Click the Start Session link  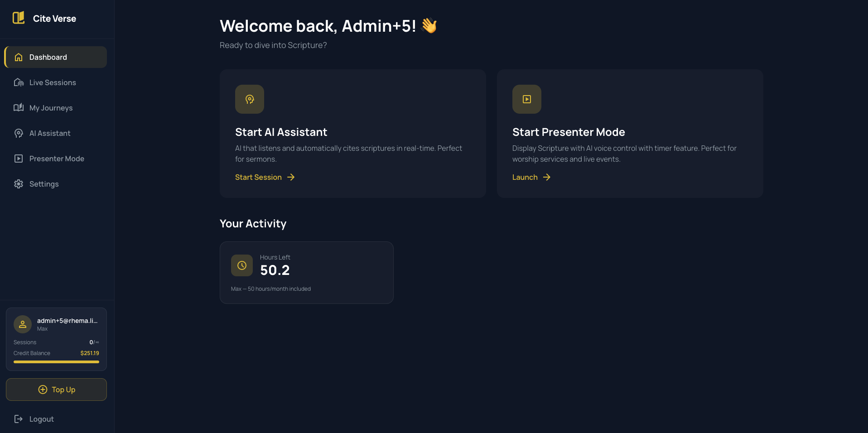[x=258, y=177]
